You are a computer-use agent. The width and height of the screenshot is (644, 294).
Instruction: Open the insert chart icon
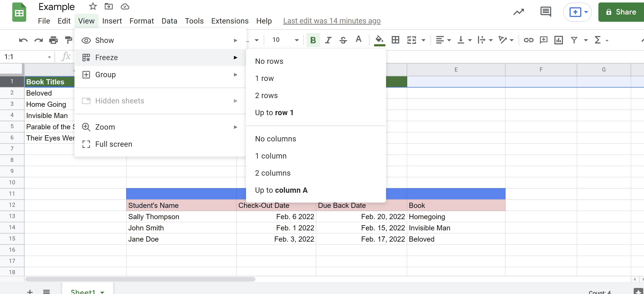click(x=558, y=40)
